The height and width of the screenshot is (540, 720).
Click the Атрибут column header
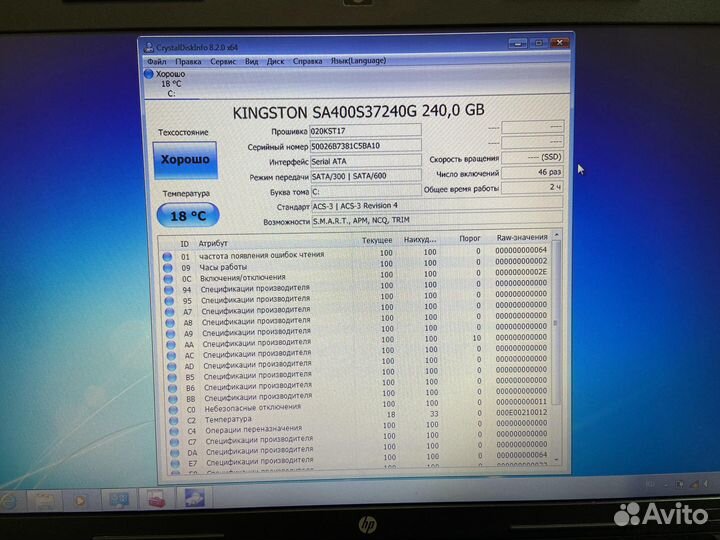213,243
